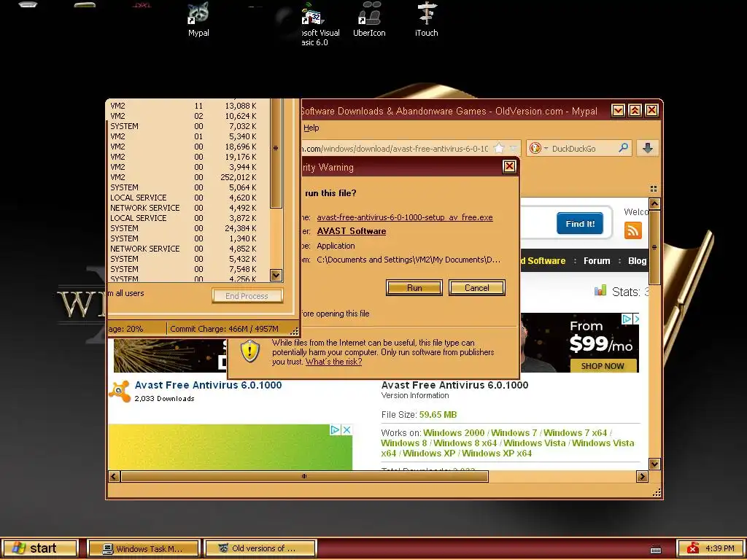This screenshot has width=747, height=560.
Task: Click Cancel in Security Warning dialog
Action: [x=476, y=287]
